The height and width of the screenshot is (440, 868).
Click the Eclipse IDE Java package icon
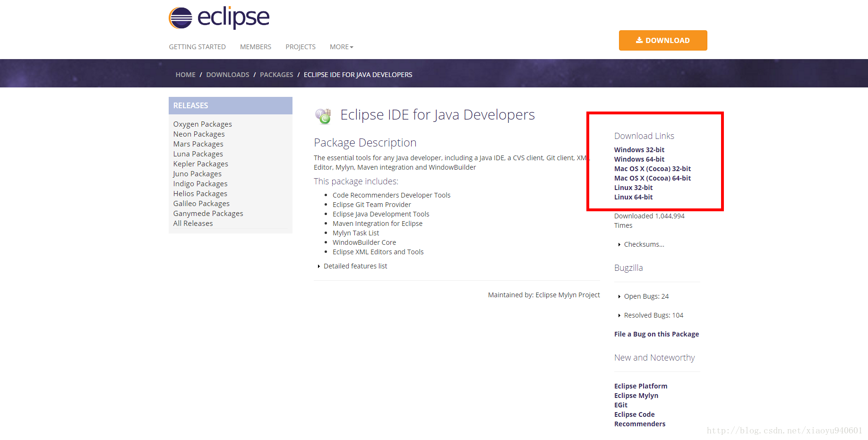[323, 116]
